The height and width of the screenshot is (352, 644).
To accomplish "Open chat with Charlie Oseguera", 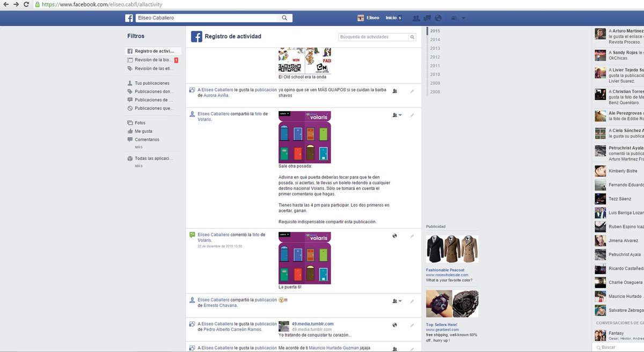I will 618,282.
